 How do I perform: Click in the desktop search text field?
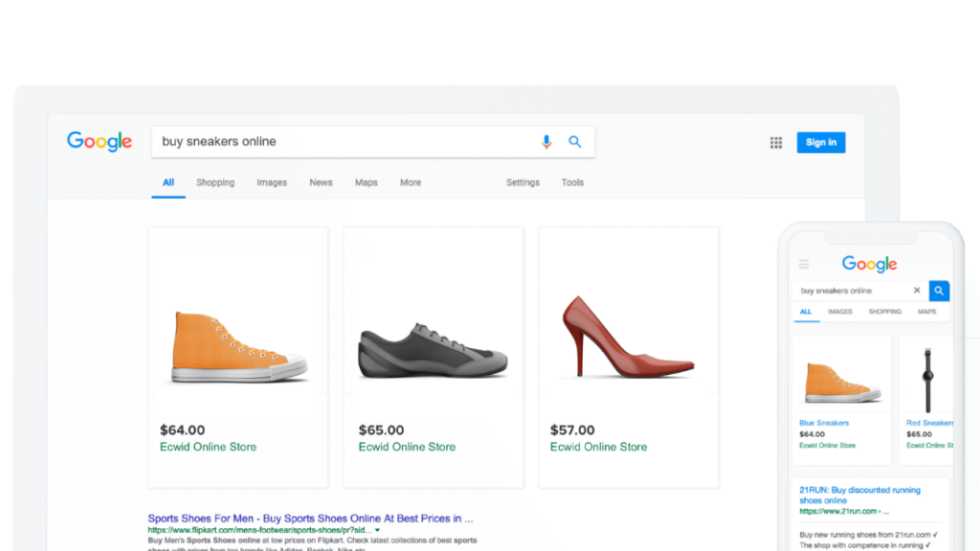(x=345, y=142)
